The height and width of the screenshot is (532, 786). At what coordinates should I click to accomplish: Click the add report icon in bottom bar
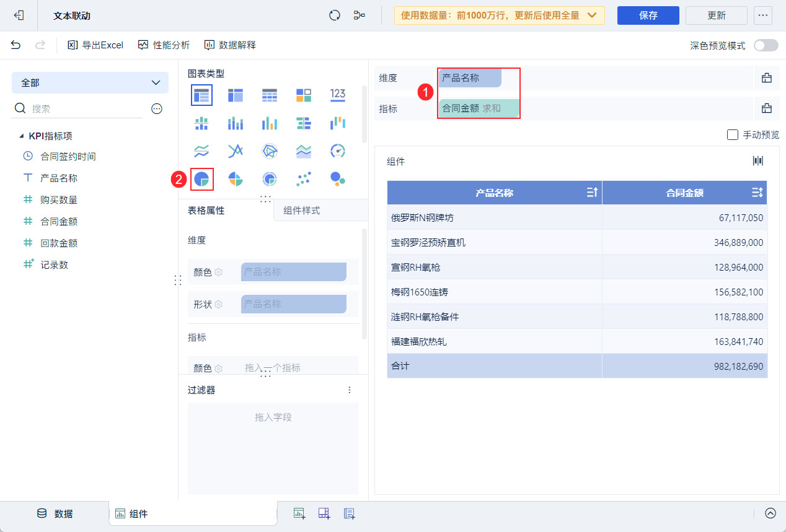pos(349,513)
